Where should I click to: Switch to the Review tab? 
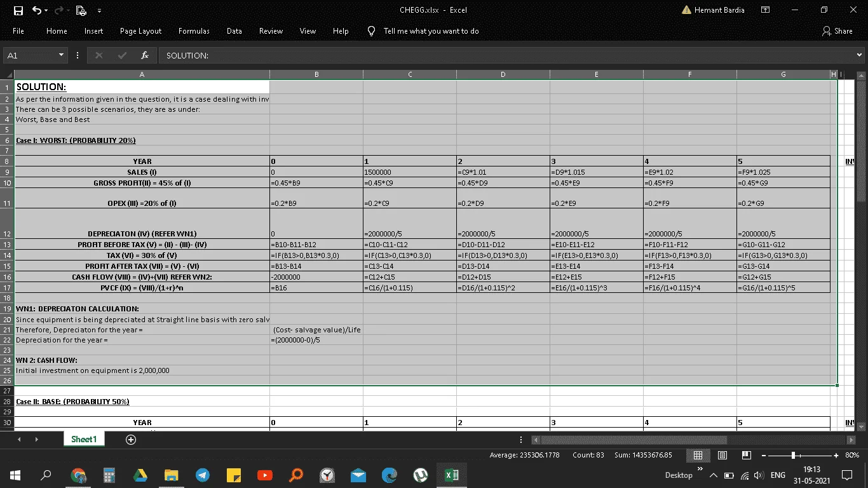pyautogui.click(x=271, y=31)
